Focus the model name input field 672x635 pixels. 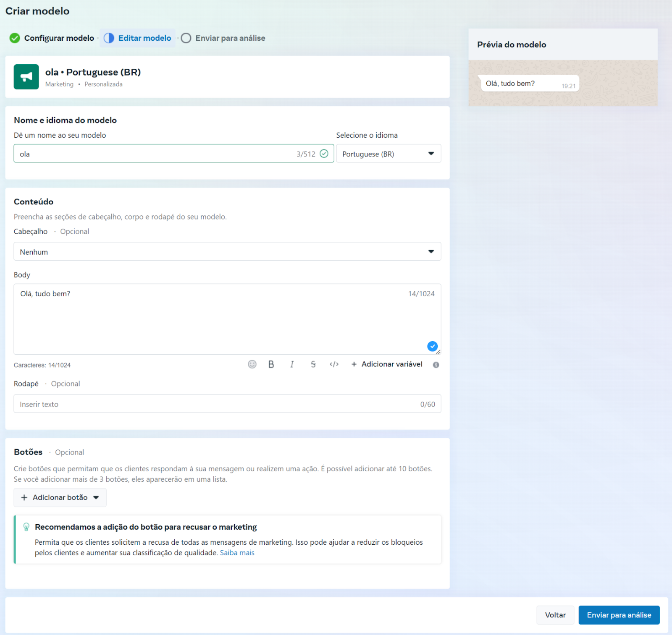(174, 154)
